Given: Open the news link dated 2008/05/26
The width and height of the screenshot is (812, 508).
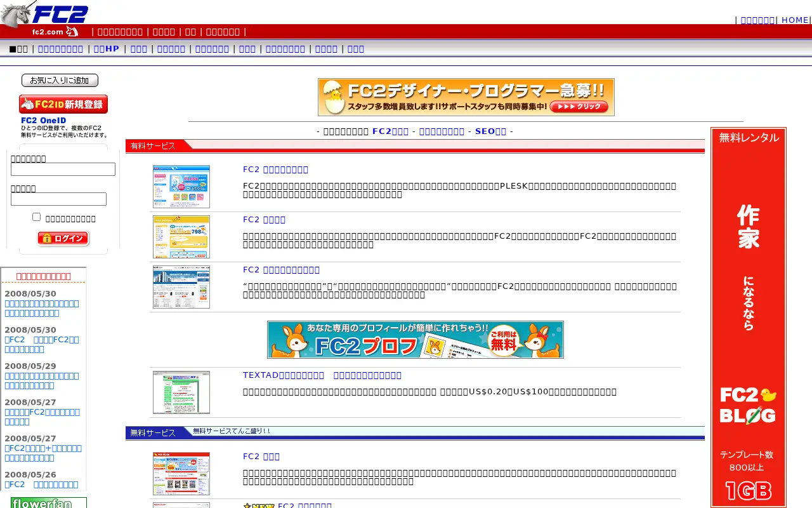Looking at the screenshot, I should coord(41,485).
